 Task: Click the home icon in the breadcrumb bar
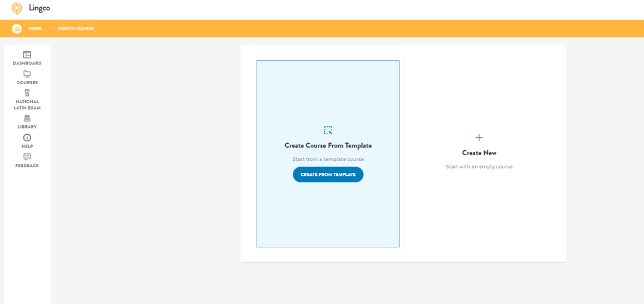(x=17, y=29)
